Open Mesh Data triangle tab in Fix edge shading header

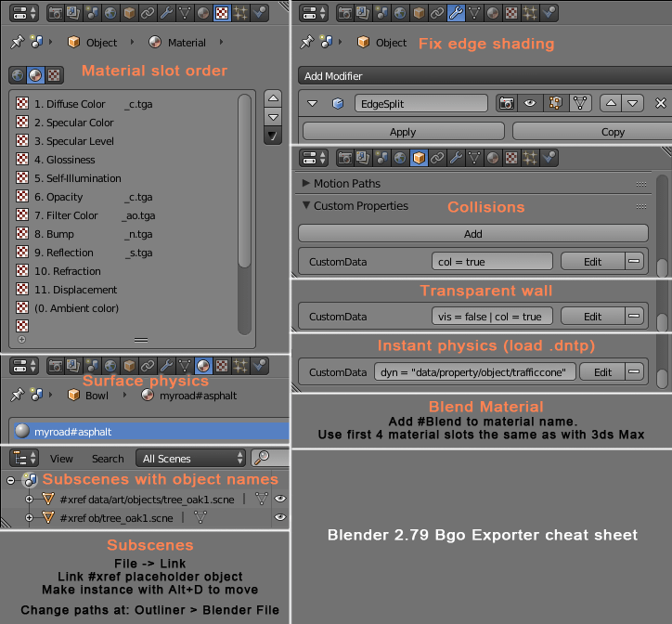[x=474, y=13]
